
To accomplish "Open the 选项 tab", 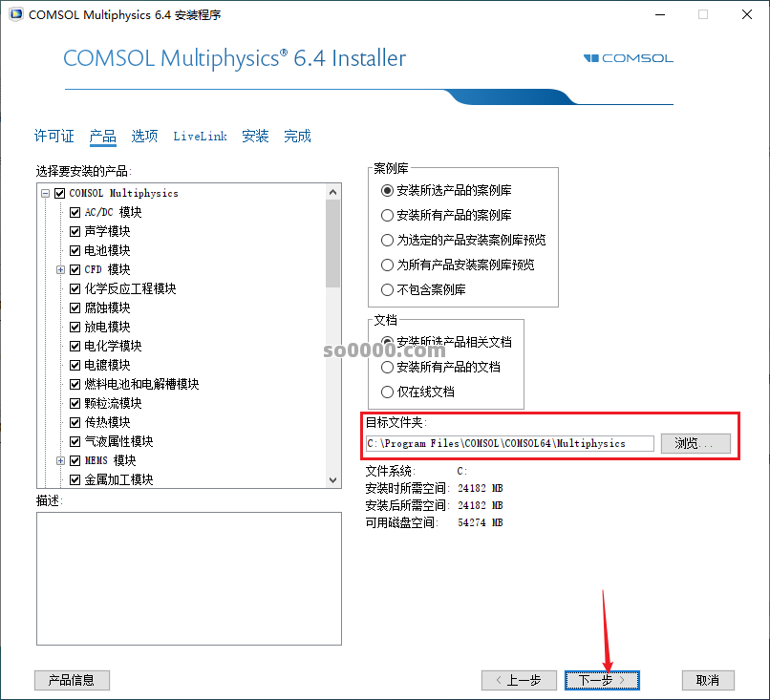I will 144,136.
